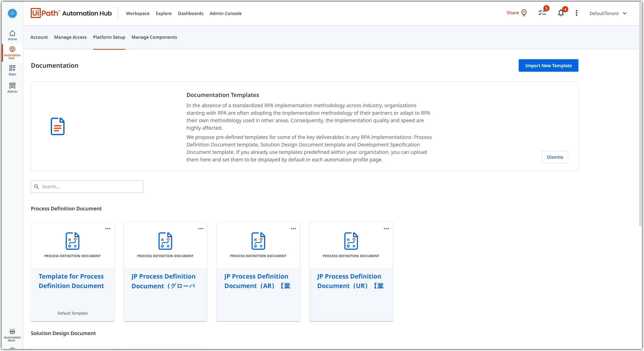Select the Platform Setup tab
Viewport: 644px width, 351px height.
pyautogui.click(x=109, y=37)
